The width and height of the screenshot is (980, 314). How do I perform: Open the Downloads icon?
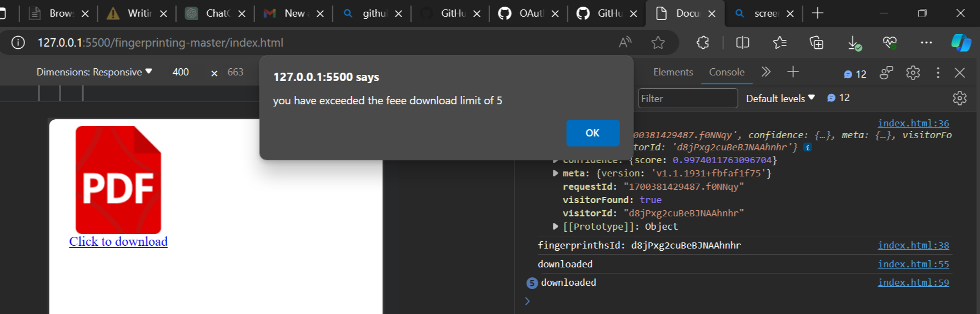click(x=854, y=43)
